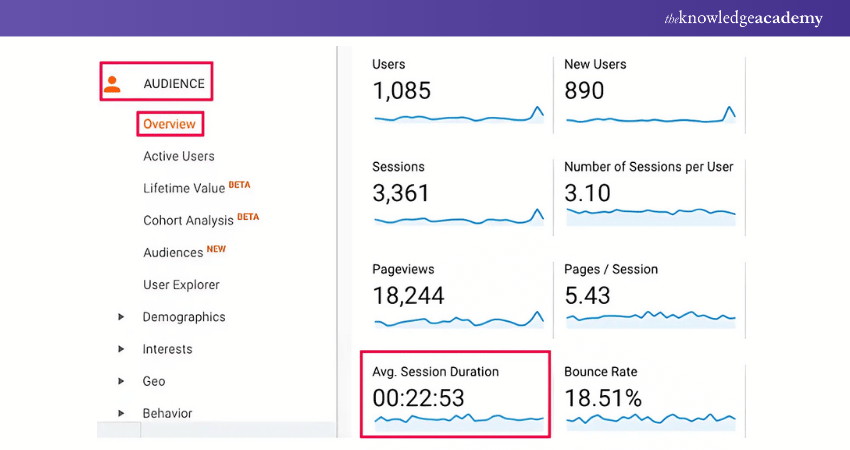Open the Audiences new report
850x450 pixels.
point(173,252)
